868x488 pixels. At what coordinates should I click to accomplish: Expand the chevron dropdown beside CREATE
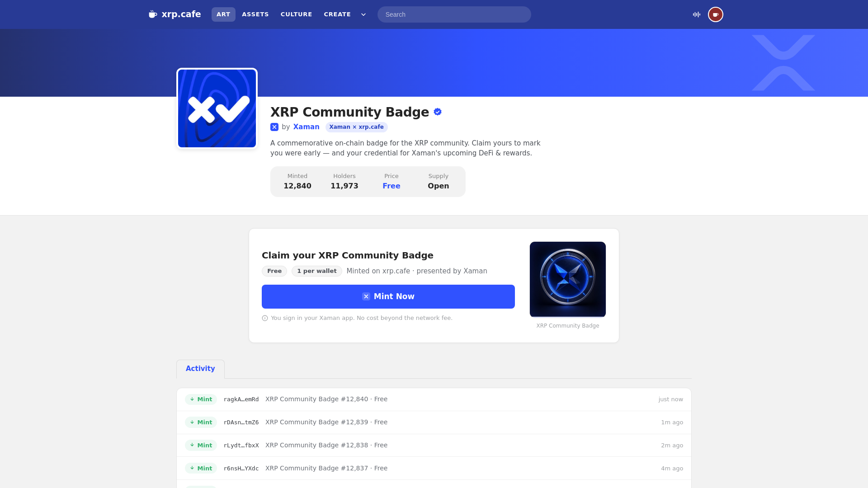(x=363, y=14)
